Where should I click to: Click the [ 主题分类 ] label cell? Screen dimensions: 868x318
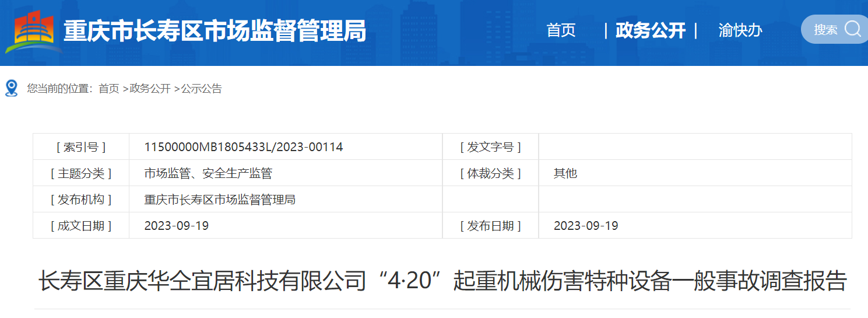point(81,173)
